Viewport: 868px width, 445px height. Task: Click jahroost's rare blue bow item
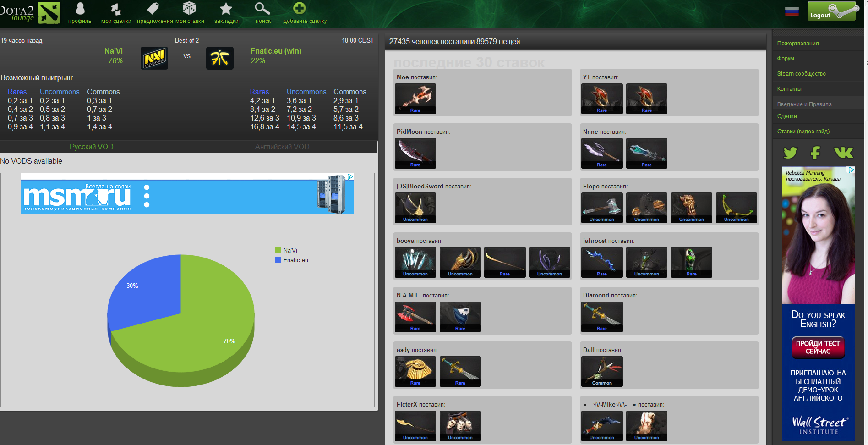pyautogui.click(x=602, y=262)
